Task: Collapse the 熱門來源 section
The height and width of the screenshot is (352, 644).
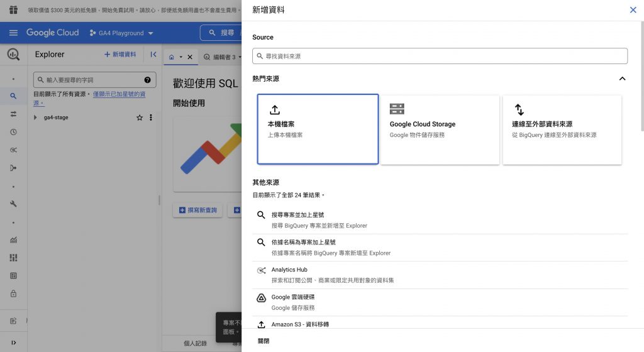Action: click(622, 79)
